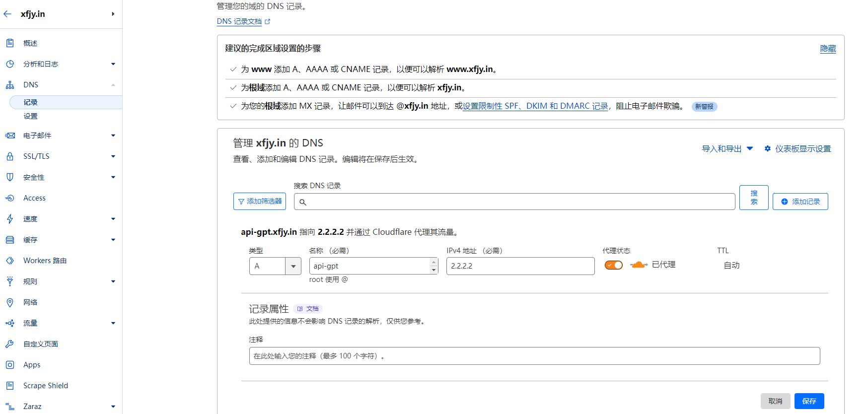This screenshot has width=868, height=414.
Task: Click the 自定义页面 wrench icon
Action: [x=10, y=344]
